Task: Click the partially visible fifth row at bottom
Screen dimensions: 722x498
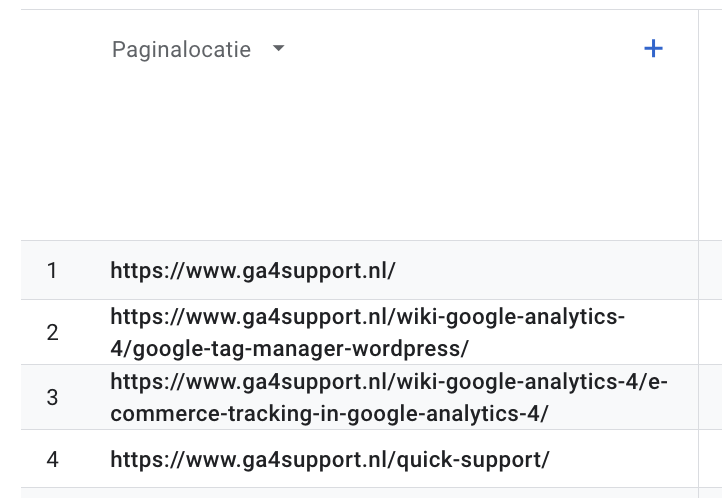Action: coord(360,493)
